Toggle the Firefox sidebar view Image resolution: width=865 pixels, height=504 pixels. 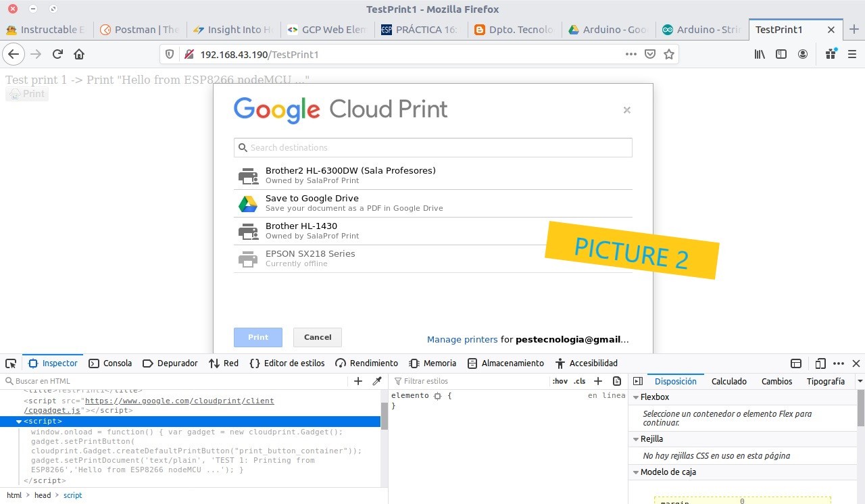(x=781, y=54)
